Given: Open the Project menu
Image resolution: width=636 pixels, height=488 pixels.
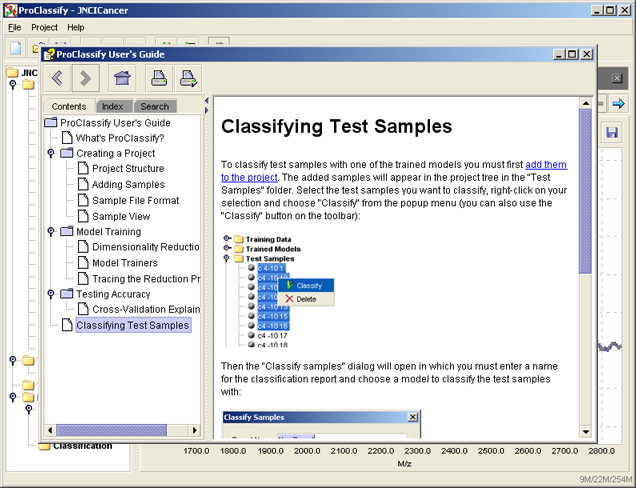Looking at the screenshot, I should tap(44, 28).
